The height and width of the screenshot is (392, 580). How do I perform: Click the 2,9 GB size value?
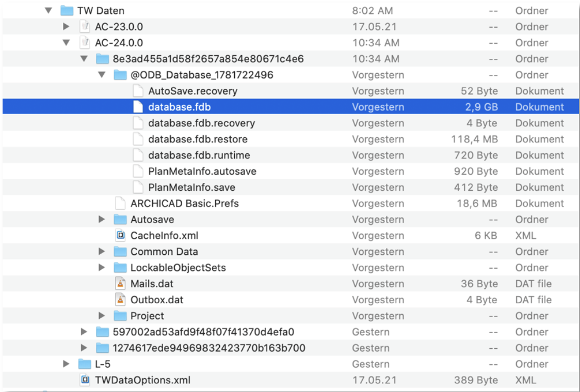coord(481,107)
